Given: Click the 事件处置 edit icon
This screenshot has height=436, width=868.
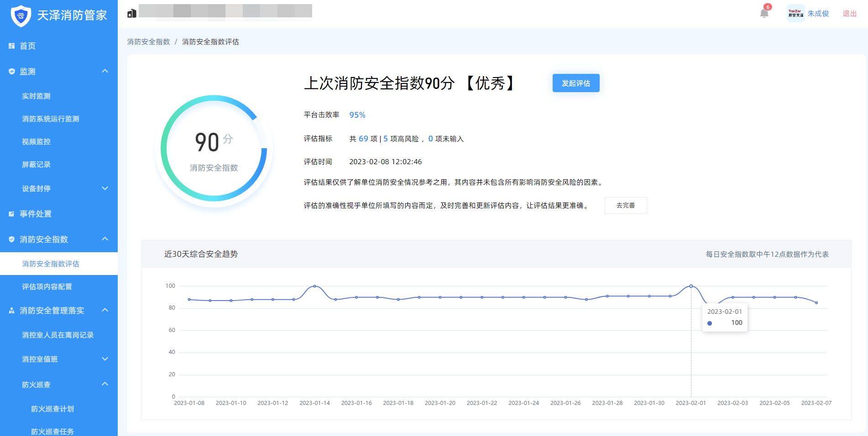Looking at the screenshot, I should pos(12,214).
